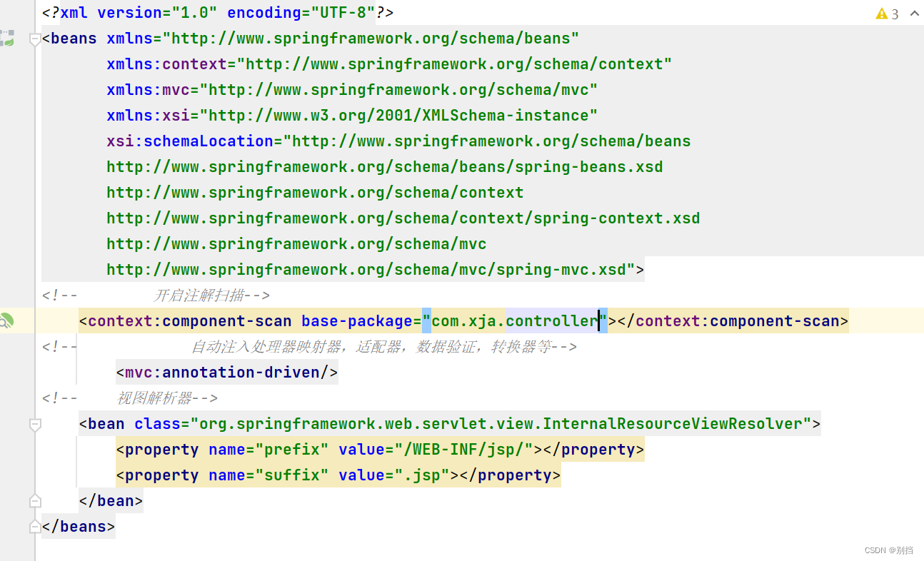
Task: Collapse the InternalResourceViewResolver bean fold marker
Action: [x=34, y=423]
